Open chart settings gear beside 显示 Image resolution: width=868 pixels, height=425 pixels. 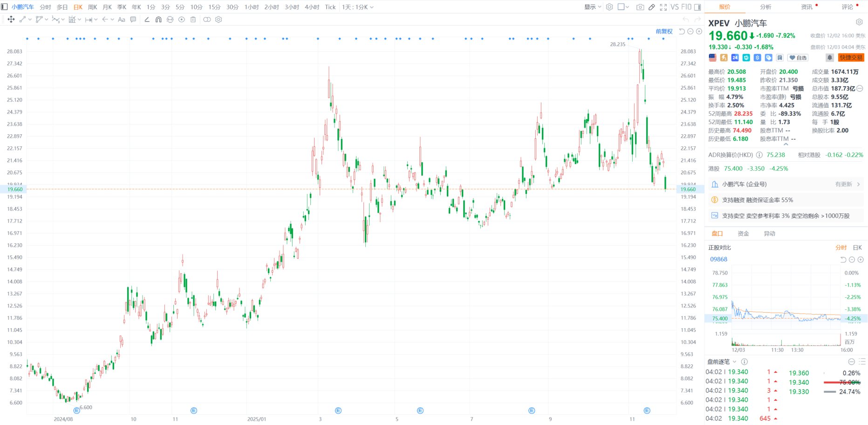(609, 7)
